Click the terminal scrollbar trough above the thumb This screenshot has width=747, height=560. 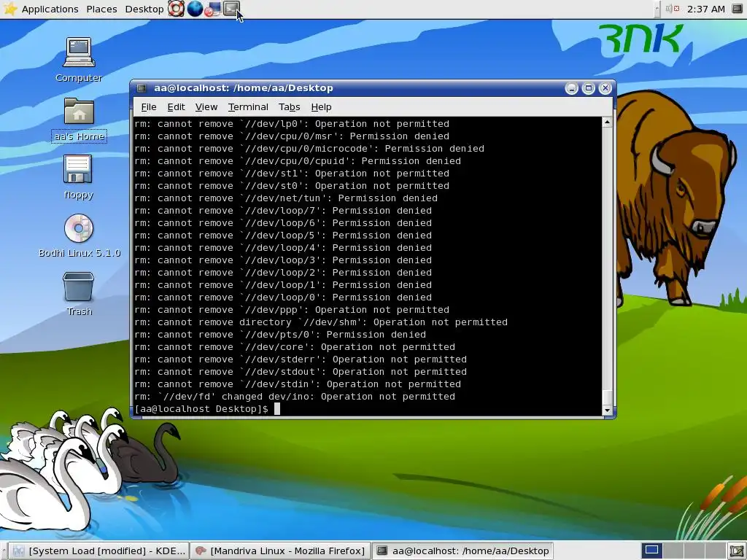(x=607, y=258)
